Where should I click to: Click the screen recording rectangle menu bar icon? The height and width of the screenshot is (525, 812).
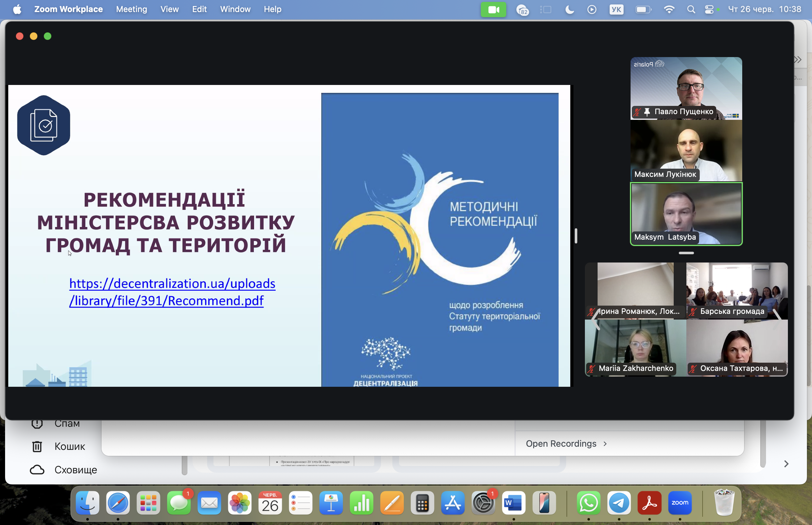coord(546,9)
